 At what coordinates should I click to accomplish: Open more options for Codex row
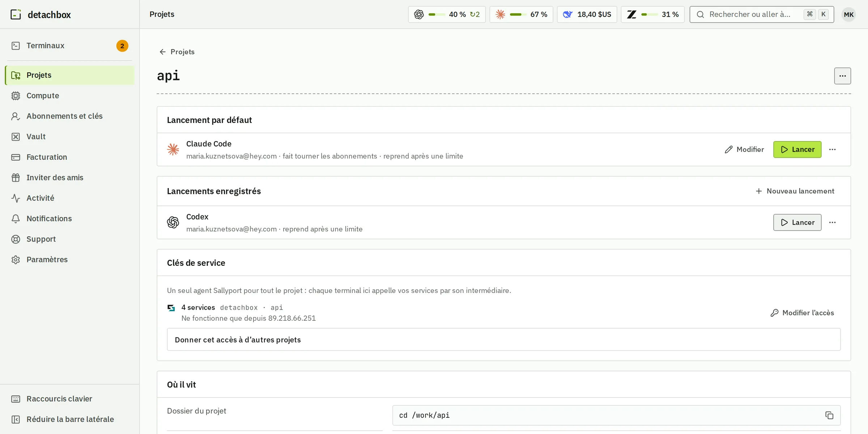point(832,223)
